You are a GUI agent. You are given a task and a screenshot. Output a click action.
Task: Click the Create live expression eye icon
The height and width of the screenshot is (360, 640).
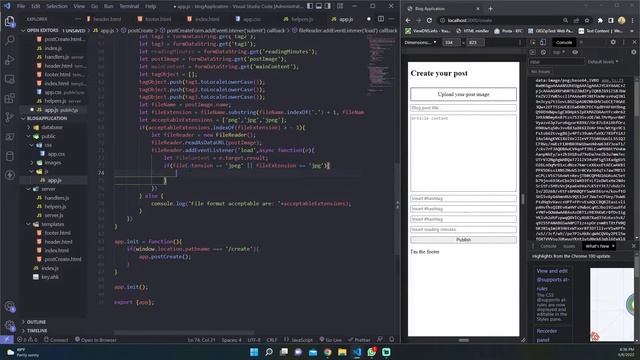point(575,52)
